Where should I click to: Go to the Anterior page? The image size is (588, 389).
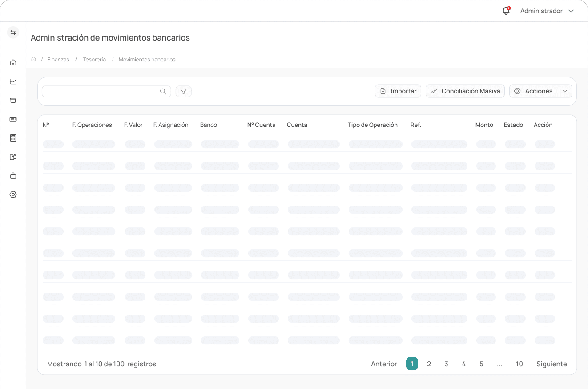pyautogui.click(x=384, y=364)
